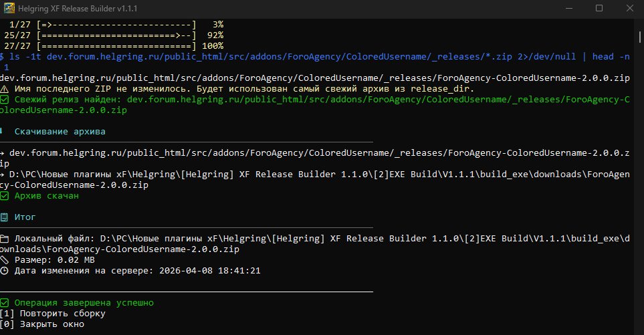Maximize the Release Builder window
644x335 pixels.
599,8
